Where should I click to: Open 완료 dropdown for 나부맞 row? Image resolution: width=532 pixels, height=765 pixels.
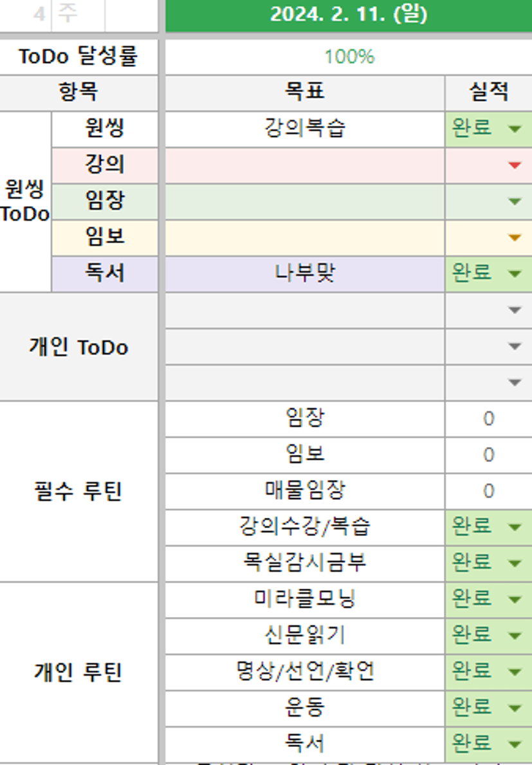(x=514, y=273)
